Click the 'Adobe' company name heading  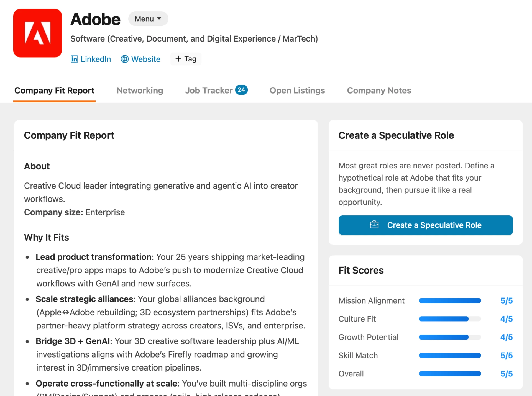click(x=95, y=19)
